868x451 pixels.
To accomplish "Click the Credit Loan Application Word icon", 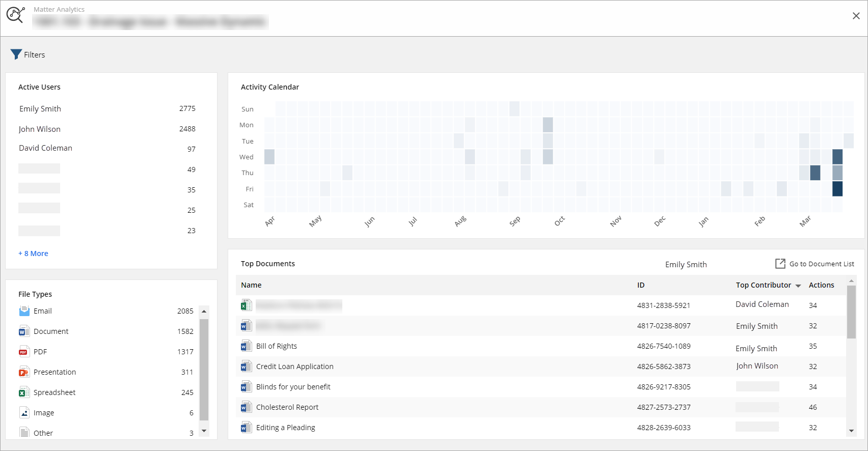I will click(x=247, y=366).
